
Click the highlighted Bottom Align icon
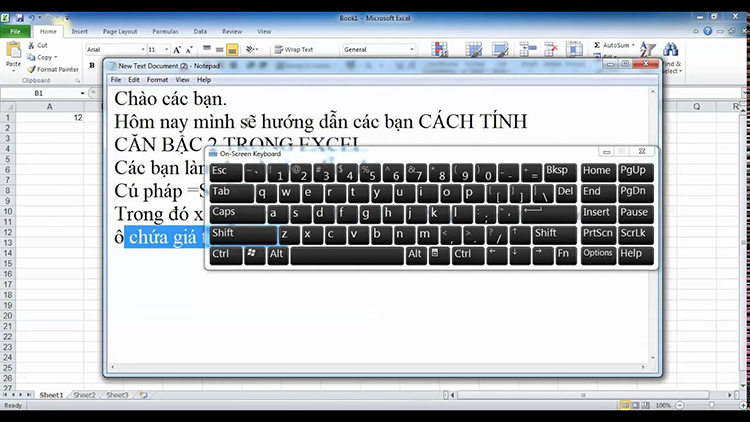232,49
